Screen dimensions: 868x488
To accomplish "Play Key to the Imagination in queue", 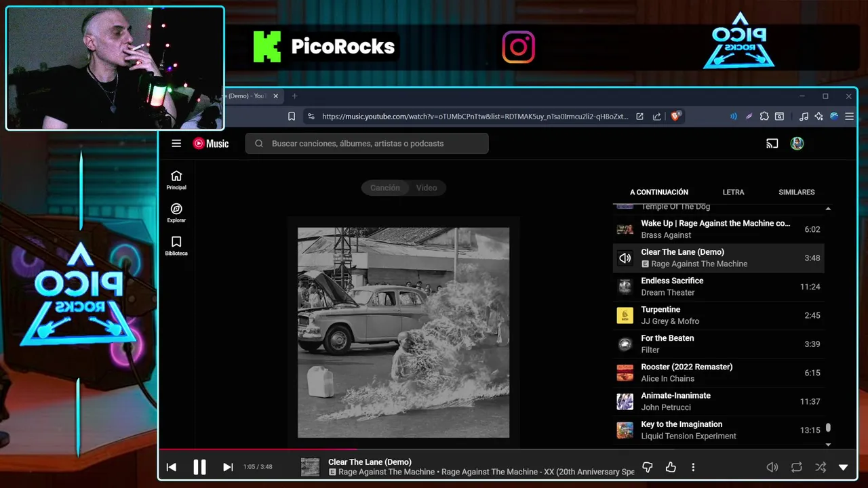I will click(718, 430).
